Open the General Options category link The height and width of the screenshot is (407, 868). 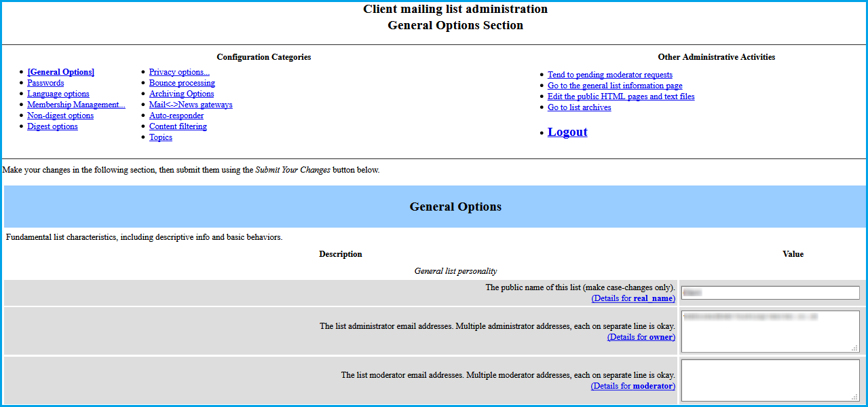click(x=60, y=72)
